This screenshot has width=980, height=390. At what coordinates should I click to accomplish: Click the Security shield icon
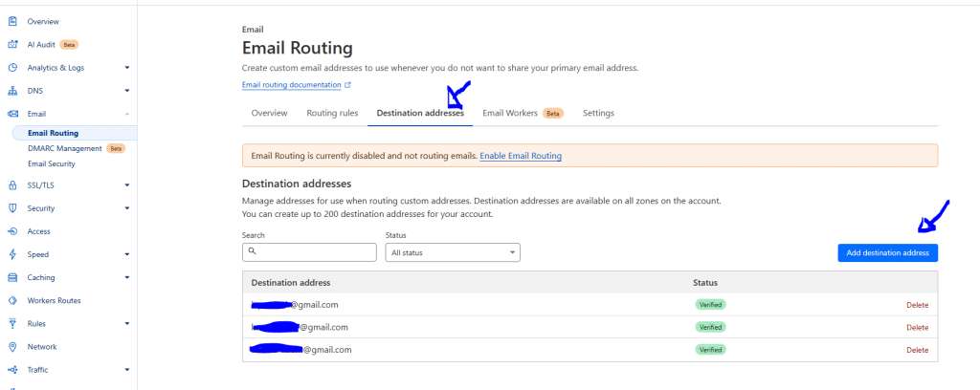[x=12, y=208]
